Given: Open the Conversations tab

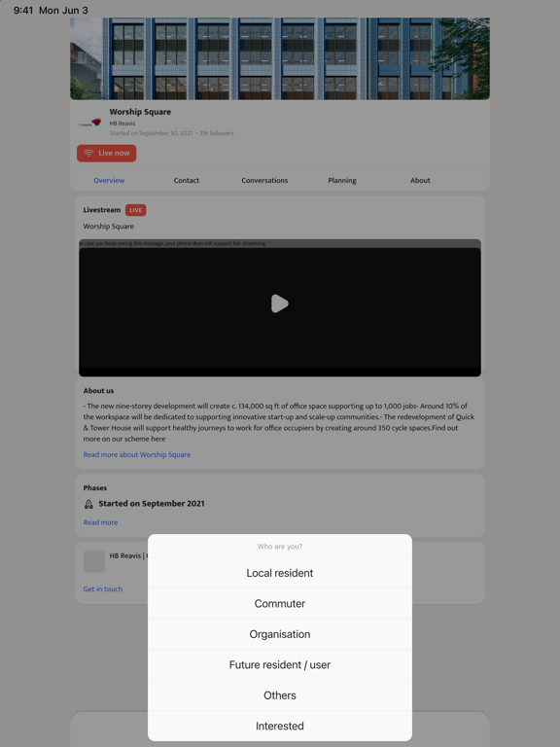Looking at the screenshot, I should [x=264, y=181].
